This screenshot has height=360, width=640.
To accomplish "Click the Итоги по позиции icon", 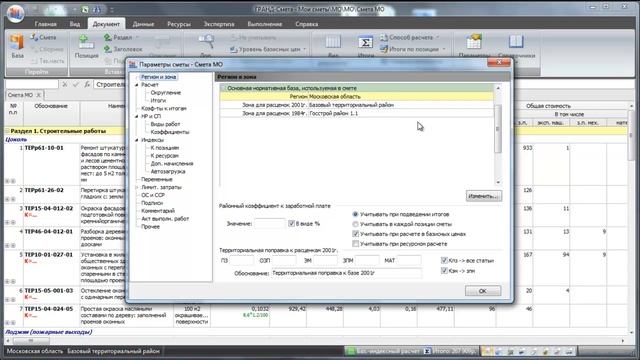I will click(x=384, y=49).
